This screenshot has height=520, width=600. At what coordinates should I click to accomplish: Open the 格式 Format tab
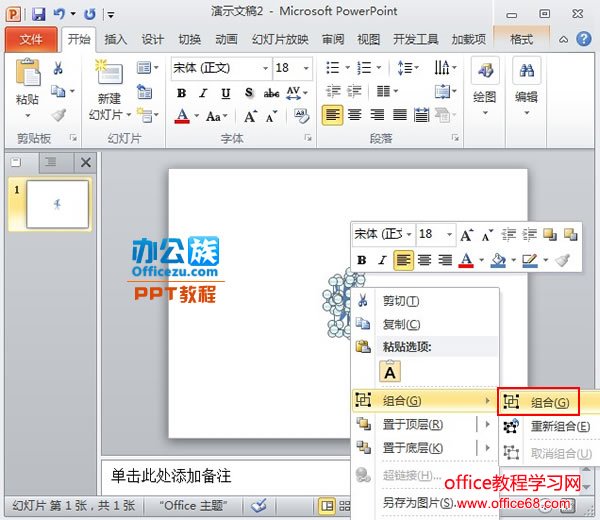click(x=522, y=39)
